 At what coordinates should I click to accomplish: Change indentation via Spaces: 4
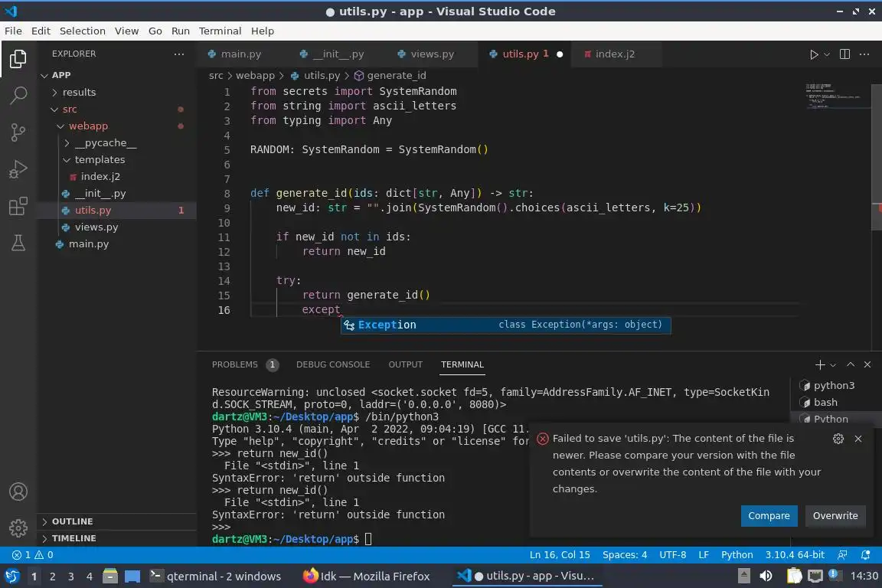tap(625, 555)
